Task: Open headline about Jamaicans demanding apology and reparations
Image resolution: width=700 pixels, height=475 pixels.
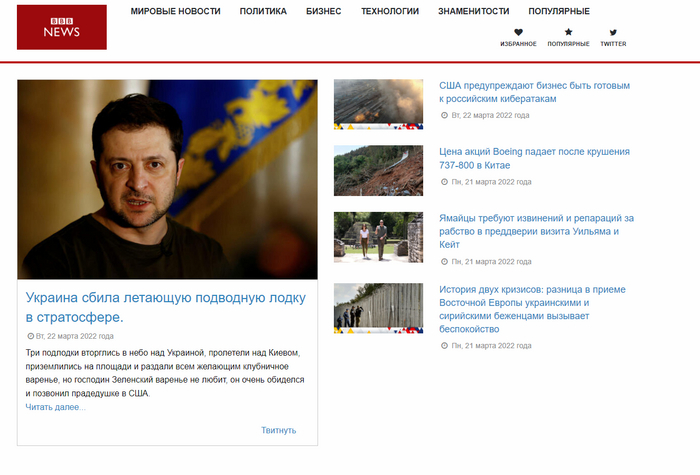Action: pos(536,231)
